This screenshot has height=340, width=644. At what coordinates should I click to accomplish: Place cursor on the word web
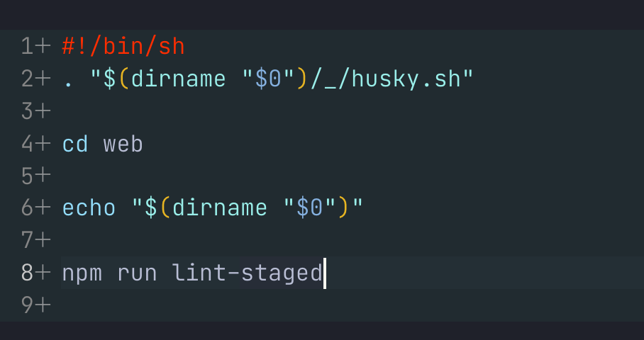click(x=123, y=144)
